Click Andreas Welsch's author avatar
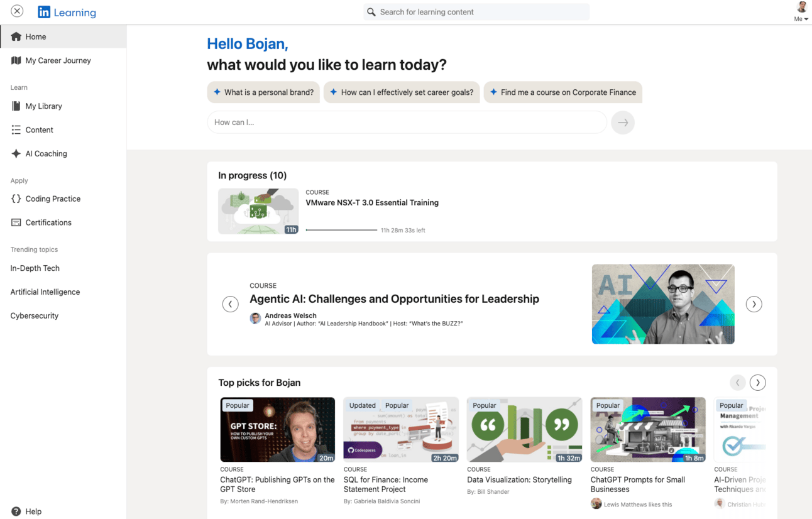The image size is (812, 519). (x=255, y=319)
